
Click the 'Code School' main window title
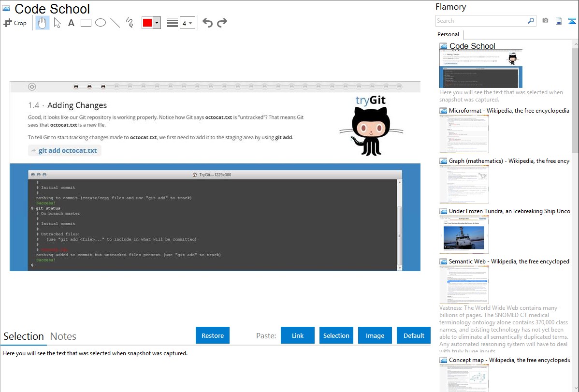(x=52, y=9)
